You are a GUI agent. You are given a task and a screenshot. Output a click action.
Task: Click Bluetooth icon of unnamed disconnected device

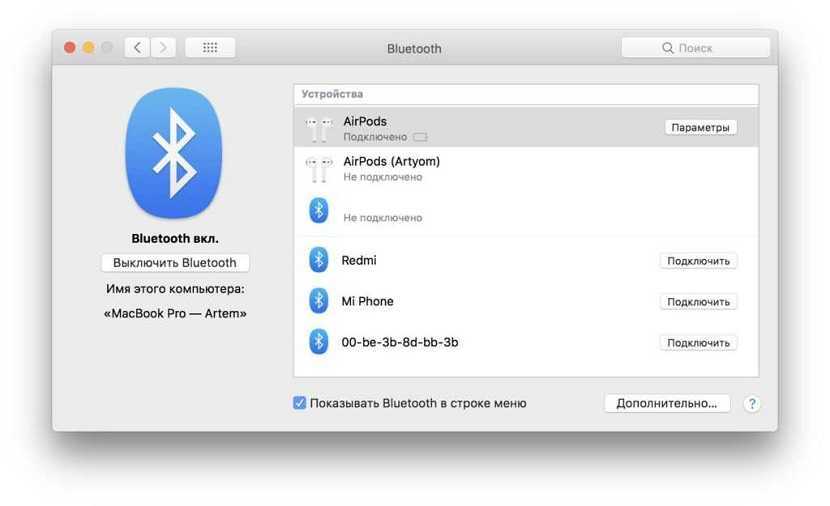point(319,210)
